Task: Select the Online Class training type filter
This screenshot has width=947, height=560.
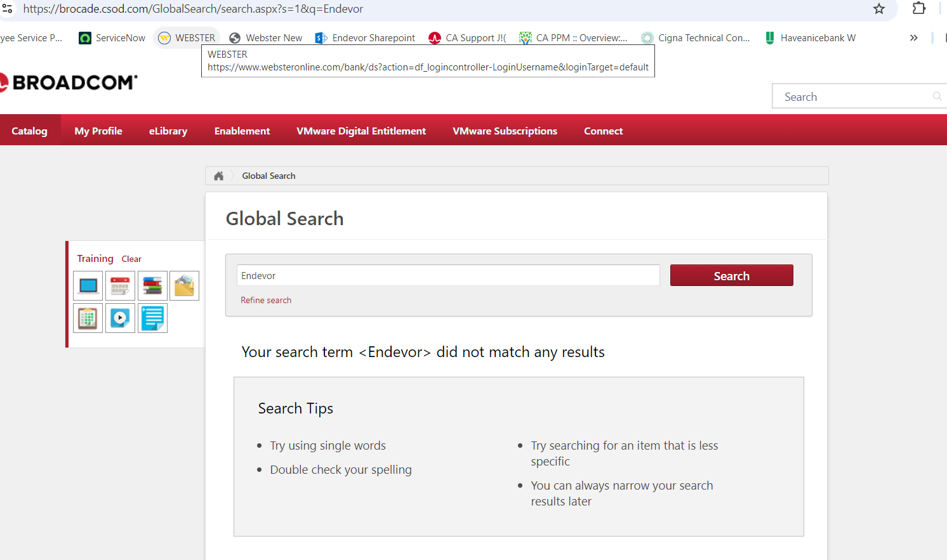Action: point(88,285)
